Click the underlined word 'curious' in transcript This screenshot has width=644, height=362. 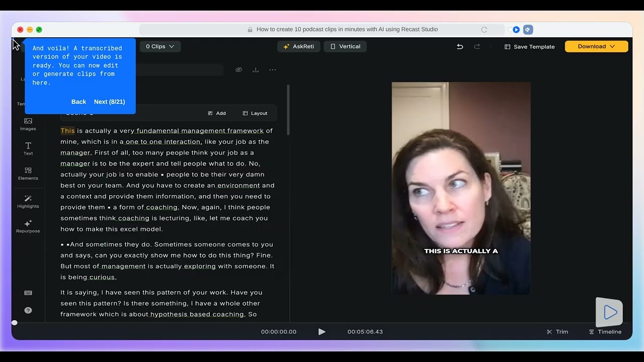click(103, 277)
